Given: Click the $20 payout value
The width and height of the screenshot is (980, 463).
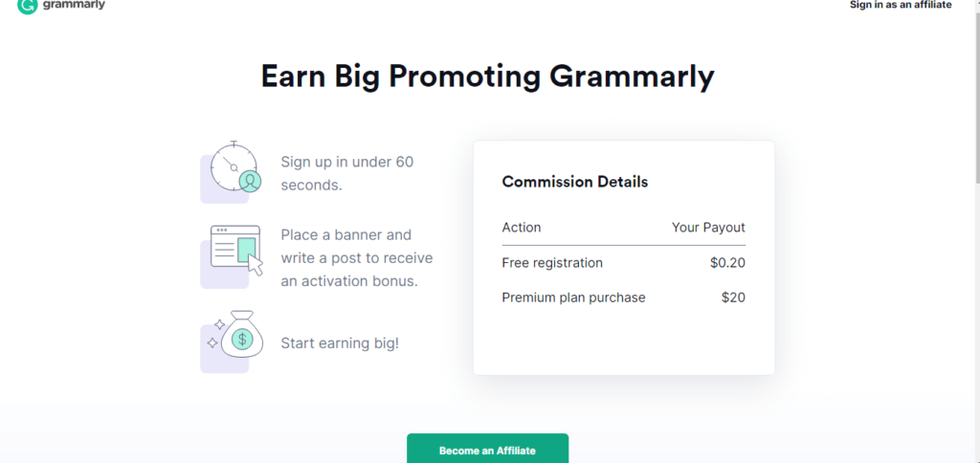Looking at the screenshot, I should (x=733, y=298).
